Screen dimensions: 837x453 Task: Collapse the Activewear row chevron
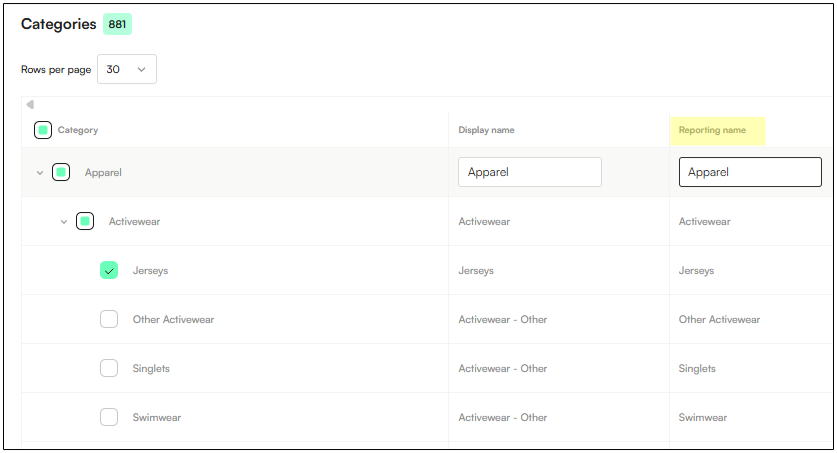pyautogui.click(x=64, y=221)
